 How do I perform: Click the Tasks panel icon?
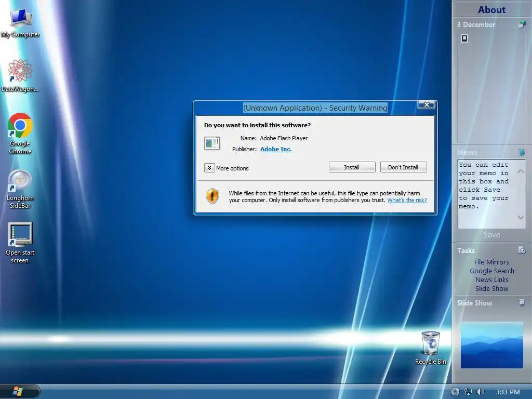522,250
